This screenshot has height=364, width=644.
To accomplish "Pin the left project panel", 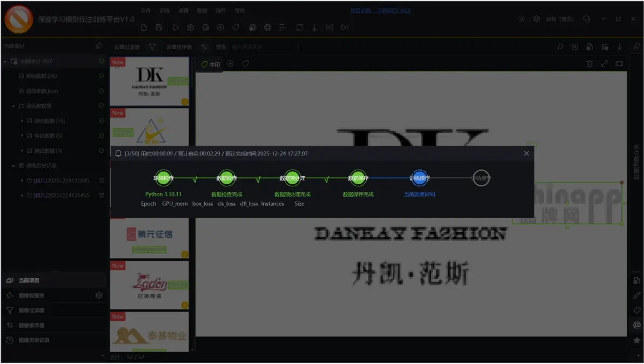I will coord(98,46).
